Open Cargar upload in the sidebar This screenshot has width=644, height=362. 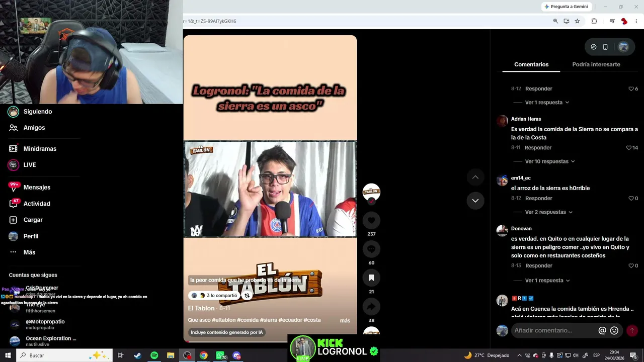(x=33, y=220)
